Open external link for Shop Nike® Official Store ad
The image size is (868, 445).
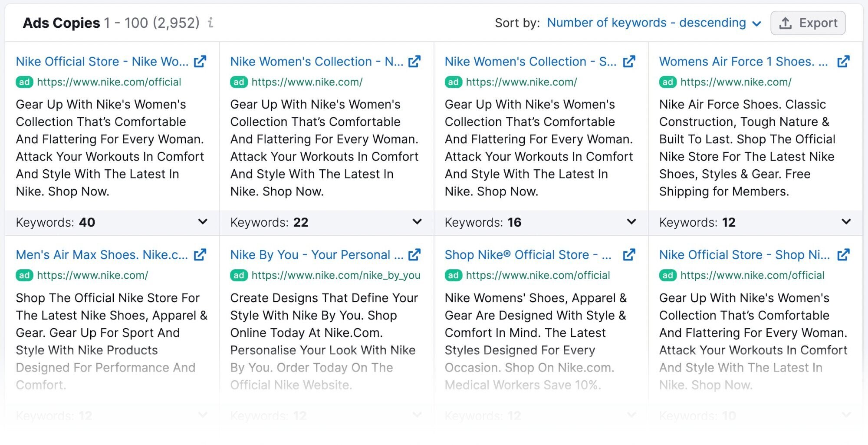tap(629, 255)
